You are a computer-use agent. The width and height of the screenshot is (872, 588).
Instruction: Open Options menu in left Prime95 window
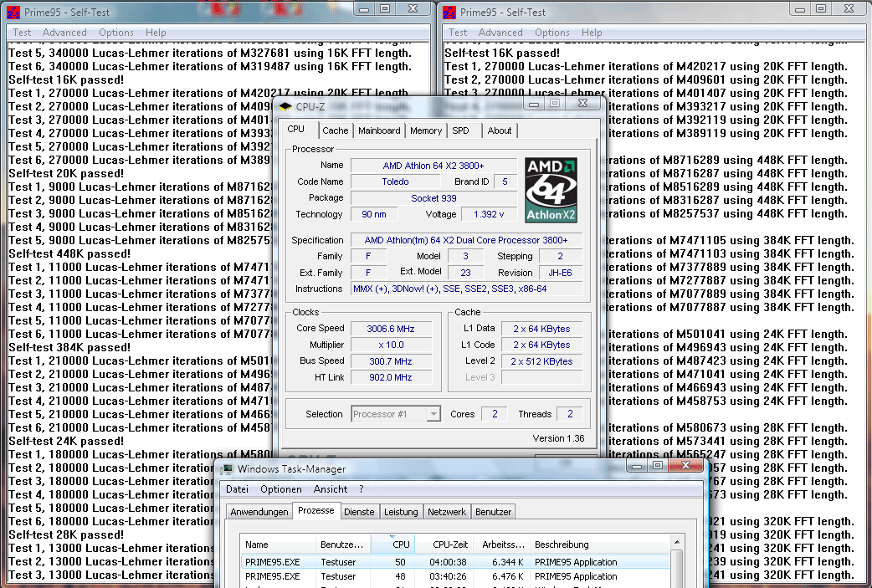[116, 33]
